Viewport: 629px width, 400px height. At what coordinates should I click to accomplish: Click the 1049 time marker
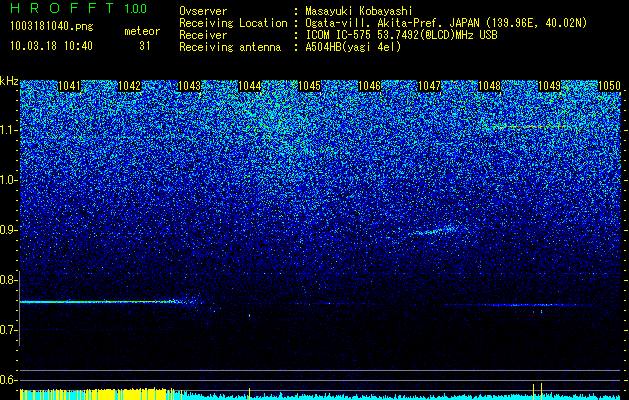[x=549, y=86]
